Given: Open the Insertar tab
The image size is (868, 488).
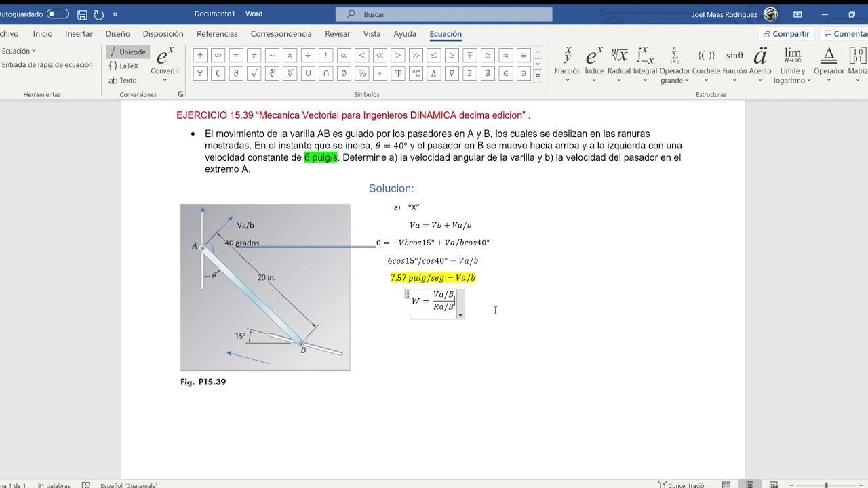Looking at the screenshot, I should (79, 34).
